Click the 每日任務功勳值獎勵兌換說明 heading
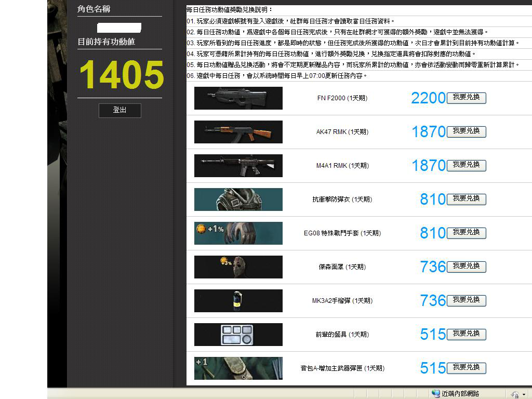Viewport: 532px width, 399px height. pos(229,10)
